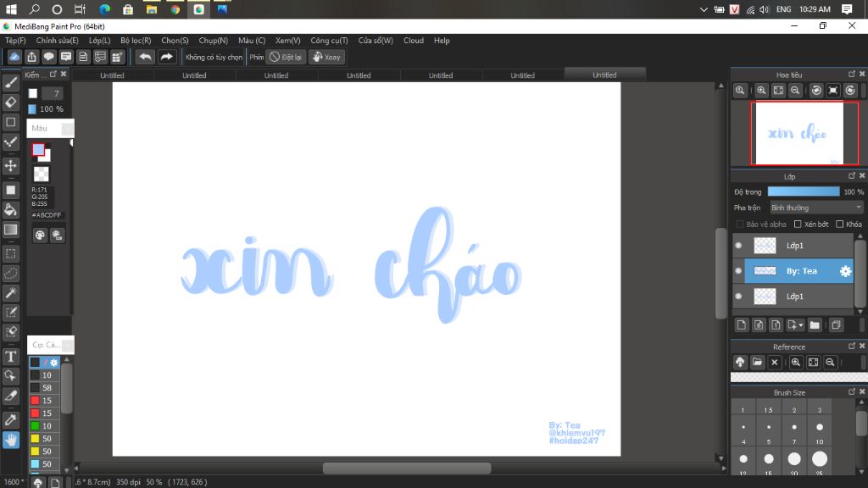
Task: Click the brush size value field 7
Action: tap(53, 93)
